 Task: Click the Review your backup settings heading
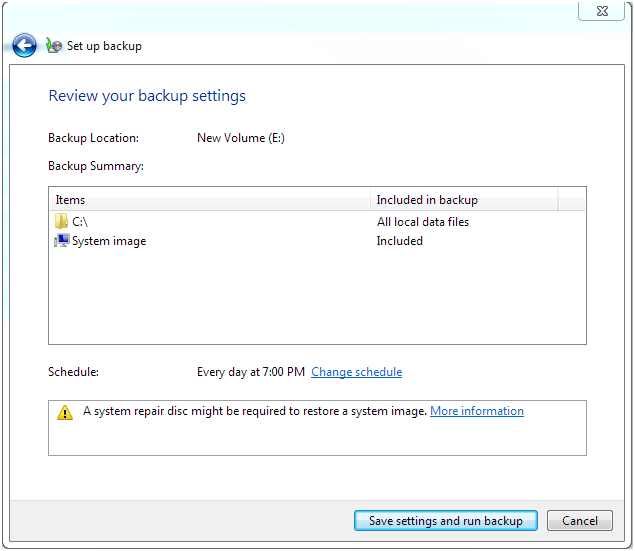pyautogui.click(x=147, y=96)
